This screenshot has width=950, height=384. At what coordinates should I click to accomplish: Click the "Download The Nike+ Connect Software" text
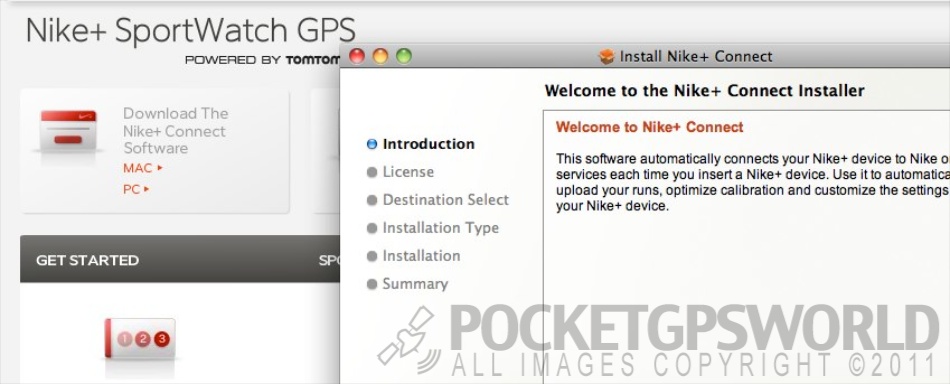pos(175,131)
